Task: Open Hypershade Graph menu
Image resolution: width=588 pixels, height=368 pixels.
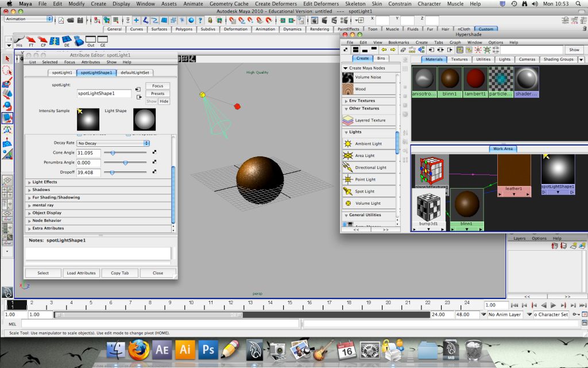Action: pyautogui.click(x=455, y=43)
